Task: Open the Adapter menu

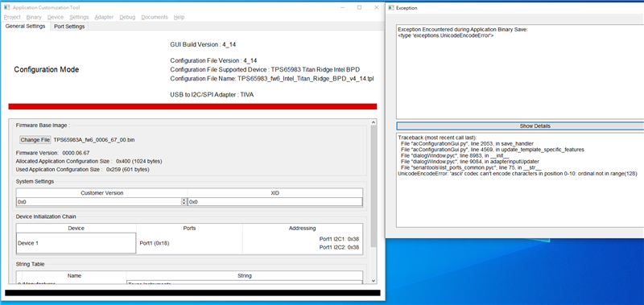Action: coord(104,17)
